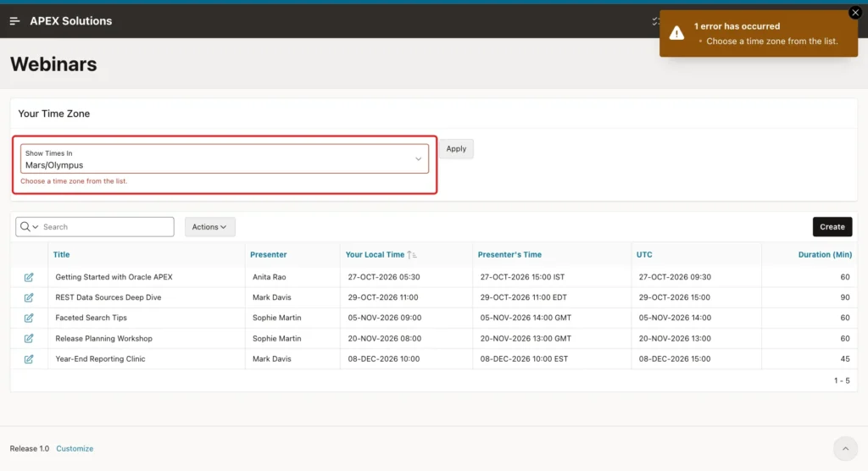Click the duration value 90
Image resolution: width=868 pixels, height=471 pixels.
(845, 297)
